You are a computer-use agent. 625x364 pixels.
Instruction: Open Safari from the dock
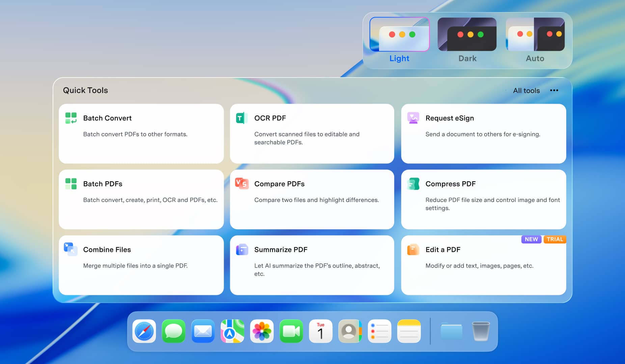coord(144,331)
